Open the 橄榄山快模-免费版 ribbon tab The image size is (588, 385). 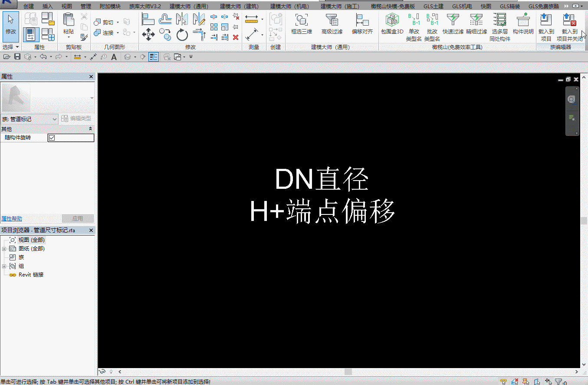pos(393,7)
